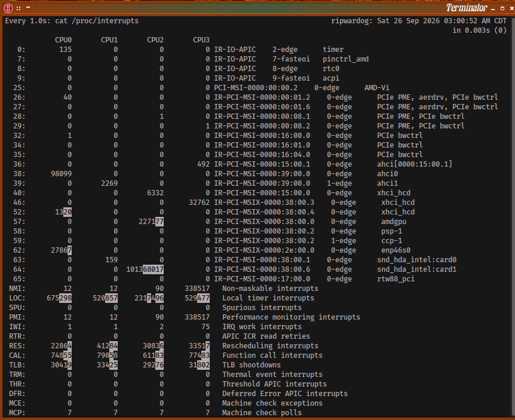The height and width of the screenshot is (420, 515).
Task: Click the CPU3 column header
Action: (x=201, y=40)
